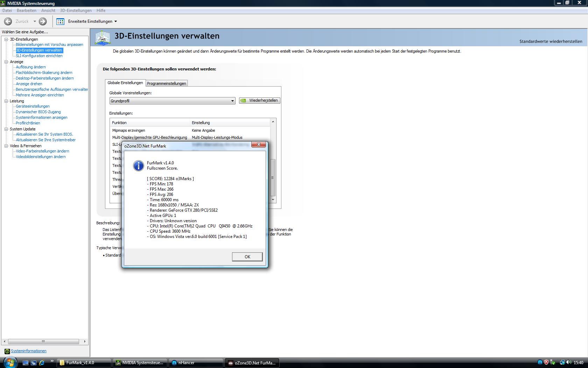Open Aktualisieren Sie Ihre Systemtreiber
The image size is (588, 368).
tap(46, 140)
